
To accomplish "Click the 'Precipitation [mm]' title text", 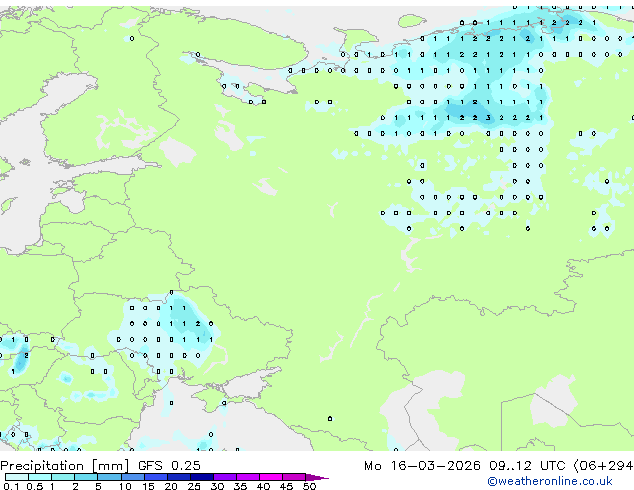I will [65, 466].
